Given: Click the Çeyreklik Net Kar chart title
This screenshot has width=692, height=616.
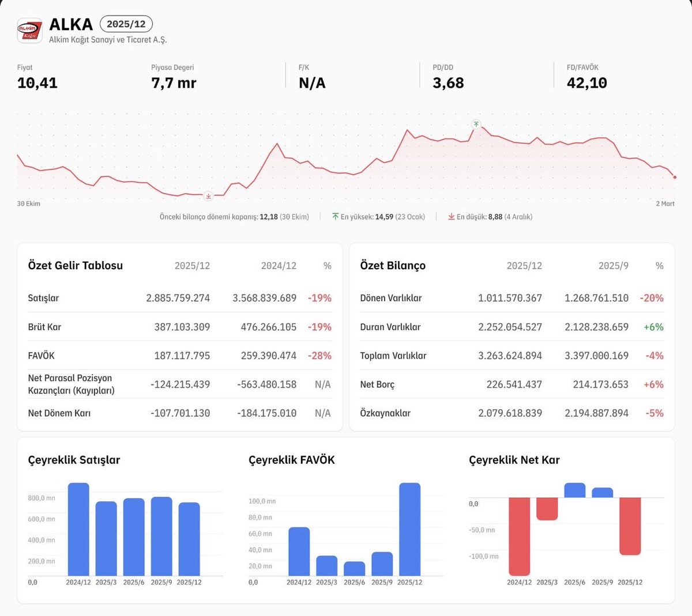Looking at the screenshot, I should point(514,460).
